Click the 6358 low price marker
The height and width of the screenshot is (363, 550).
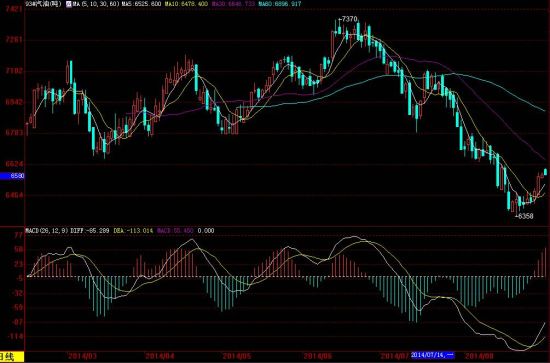(524, 216)
